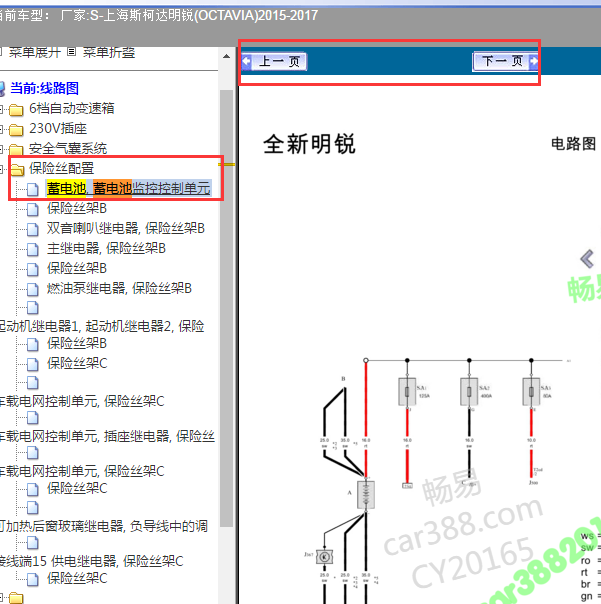The height and width of the screenshot is (604, 601).
Task: Select the root node 当前:线路图
Action: click(44, 88)
